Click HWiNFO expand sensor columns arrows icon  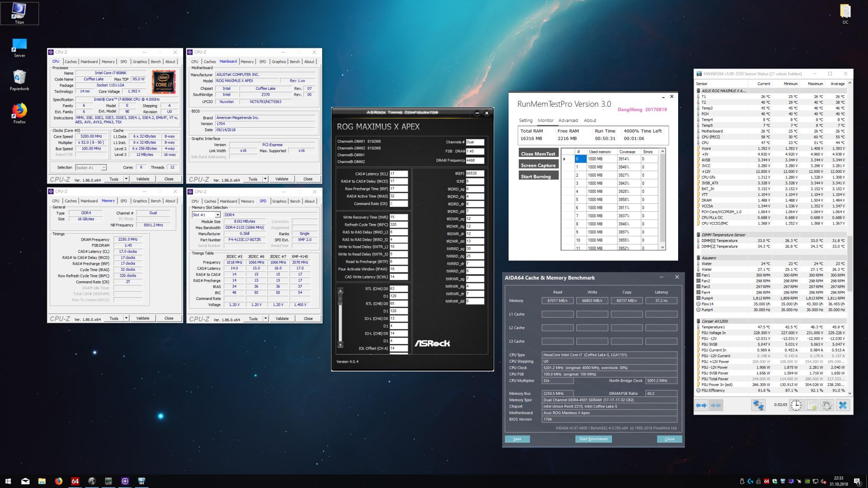(701, 405)
